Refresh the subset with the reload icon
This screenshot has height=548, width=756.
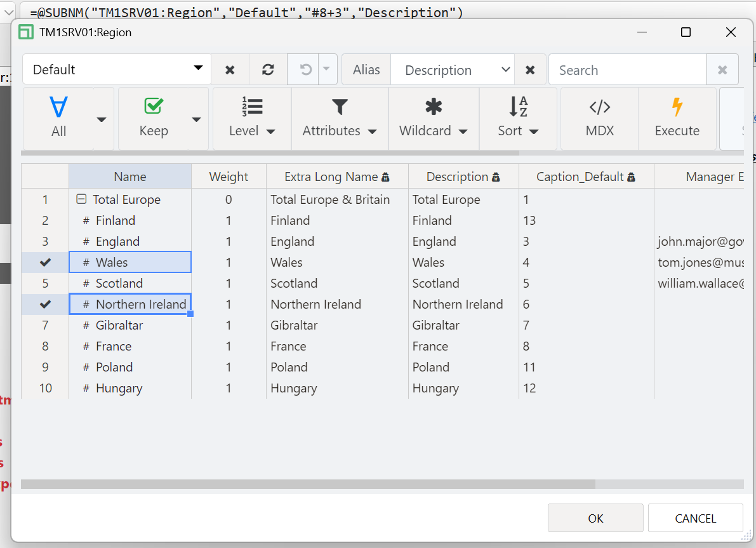pyautogui.click(x=268, y=70)
